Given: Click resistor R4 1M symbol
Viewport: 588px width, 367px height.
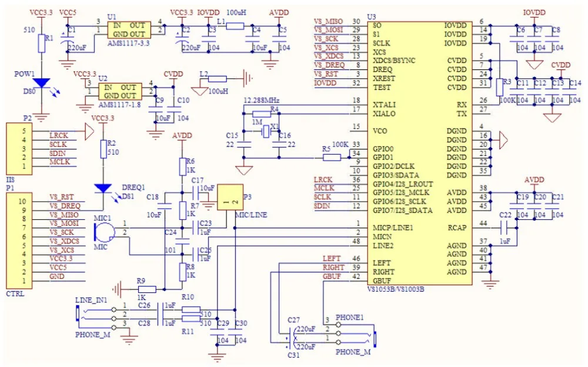Looking at the screenshot, I should pyautogui.click(x=262, y=114).
